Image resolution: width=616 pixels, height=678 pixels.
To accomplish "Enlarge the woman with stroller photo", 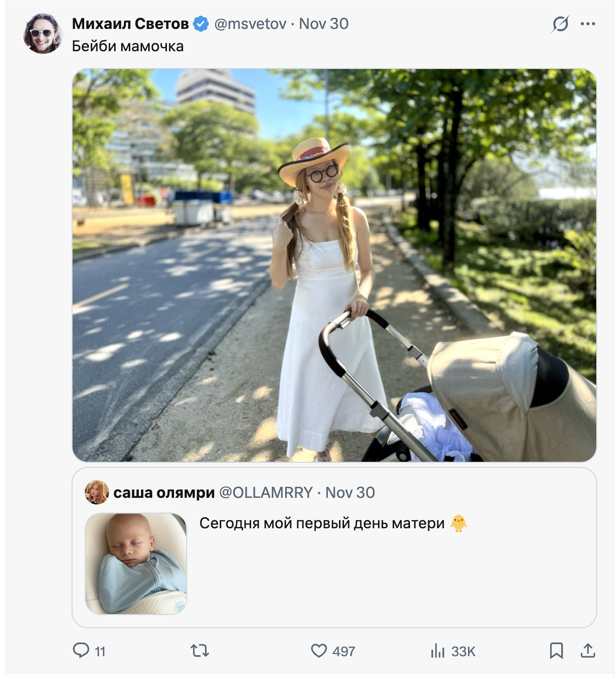I will [x=334, y=265].
